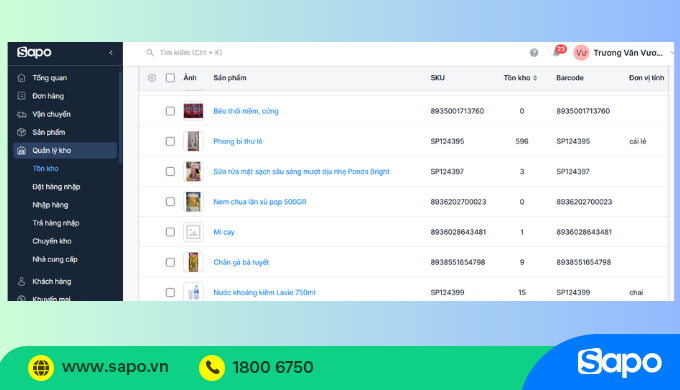Open the notifications bell icon
The width and height of the screenshot is (680, 390).
pos(556,53)
